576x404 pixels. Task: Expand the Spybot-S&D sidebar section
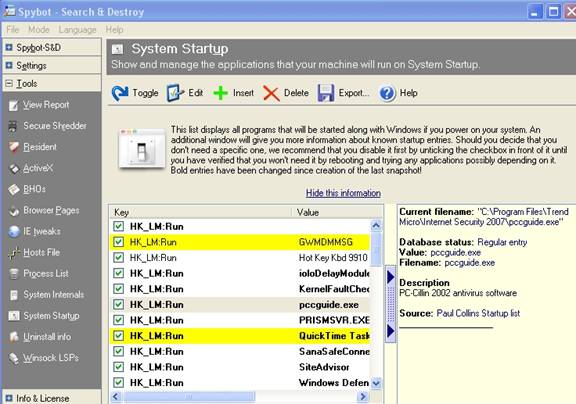click(x=9, y=47)
